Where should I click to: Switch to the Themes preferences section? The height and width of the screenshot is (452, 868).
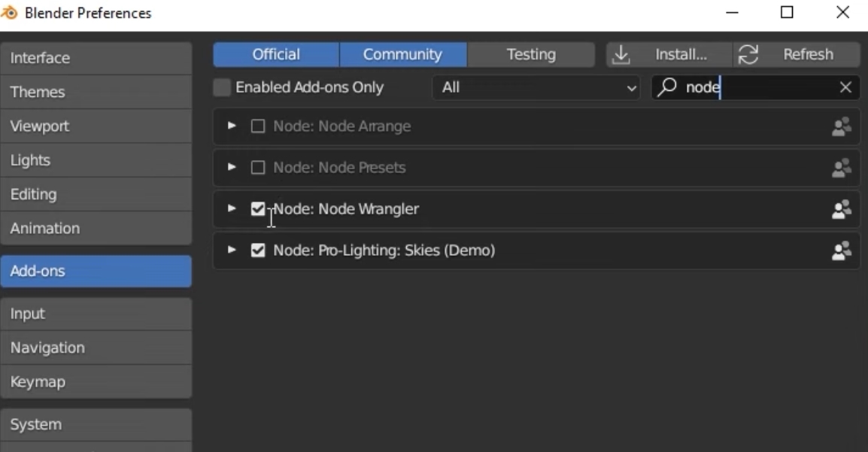coord(96,92)
